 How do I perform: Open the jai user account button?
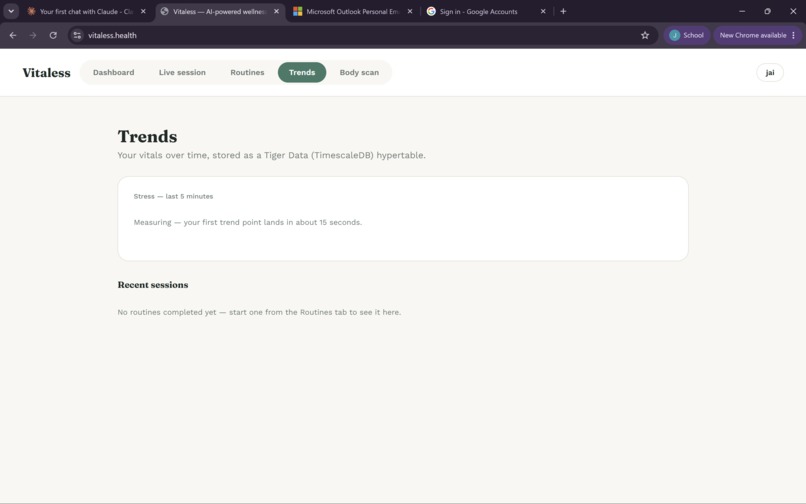tap(770, 73)
